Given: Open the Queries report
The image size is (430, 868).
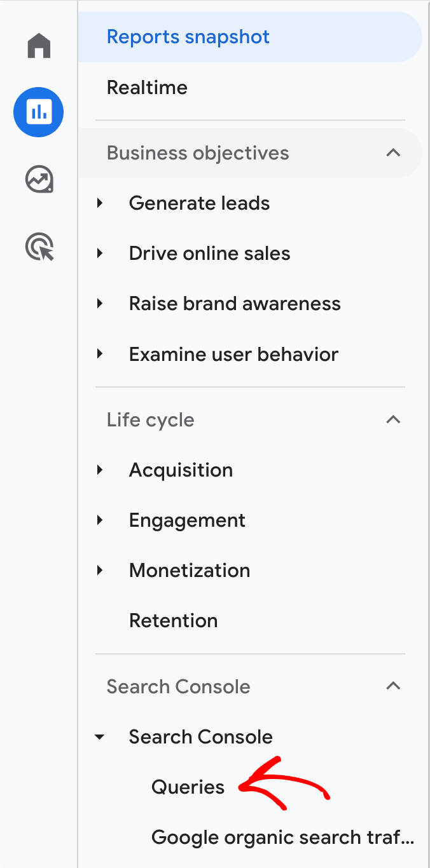Looking at the screenshot, I should 188,787.
